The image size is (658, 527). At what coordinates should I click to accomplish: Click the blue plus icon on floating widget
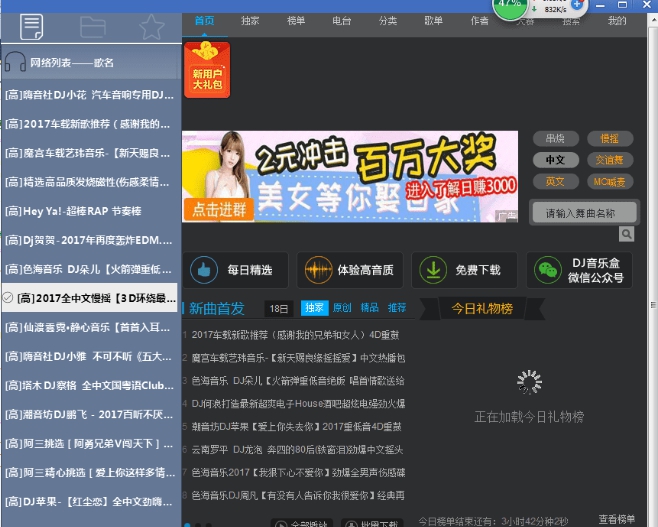tap(577, 4)
